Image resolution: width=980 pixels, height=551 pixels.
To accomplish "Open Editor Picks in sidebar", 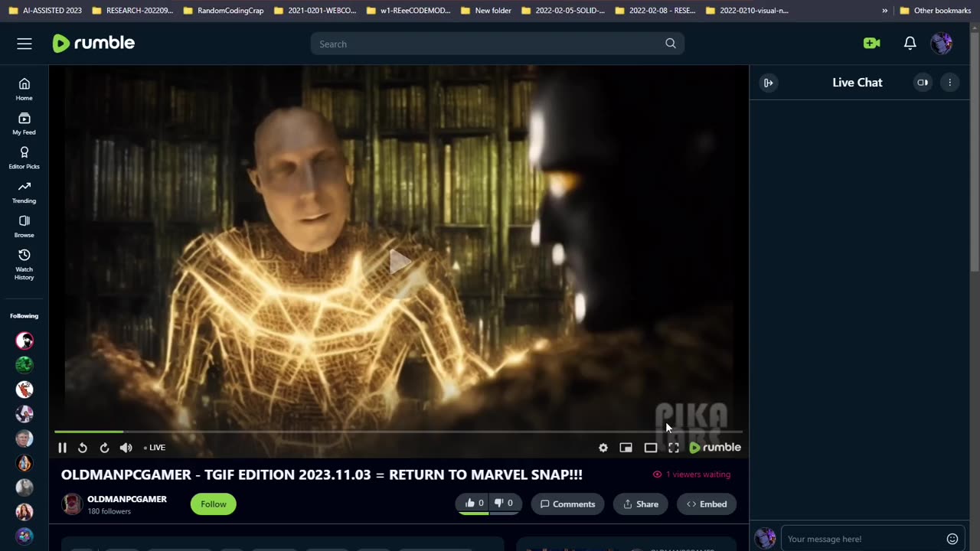I will click(x=24, y=158).
